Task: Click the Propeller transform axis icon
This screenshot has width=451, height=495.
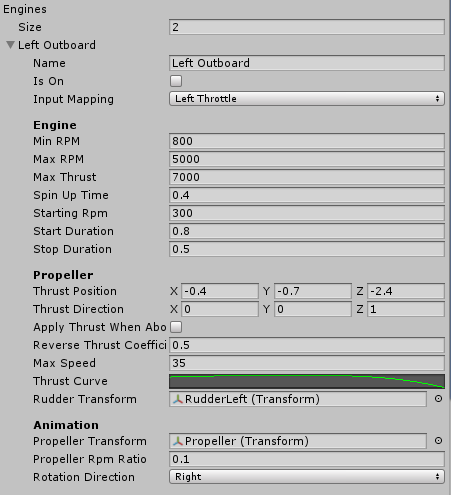Action: 178,441
